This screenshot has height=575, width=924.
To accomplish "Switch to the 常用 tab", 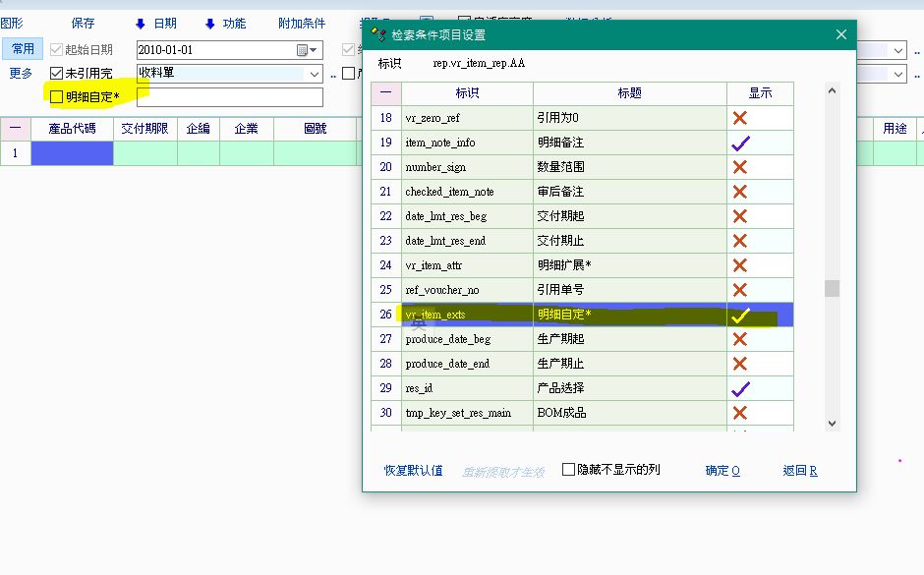I will tap(23, 49).
